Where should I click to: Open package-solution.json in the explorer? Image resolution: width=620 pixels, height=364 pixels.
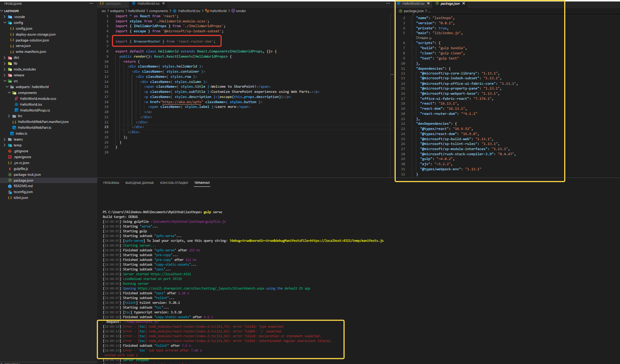(x=32, y=40)
